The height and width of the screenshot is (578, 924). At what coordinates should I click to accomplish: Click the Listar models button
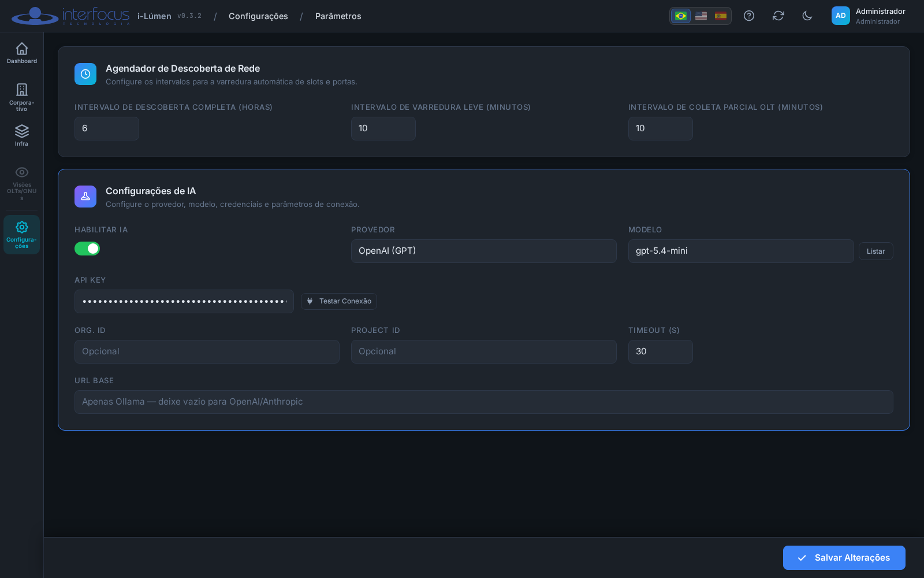coord(876,251)
